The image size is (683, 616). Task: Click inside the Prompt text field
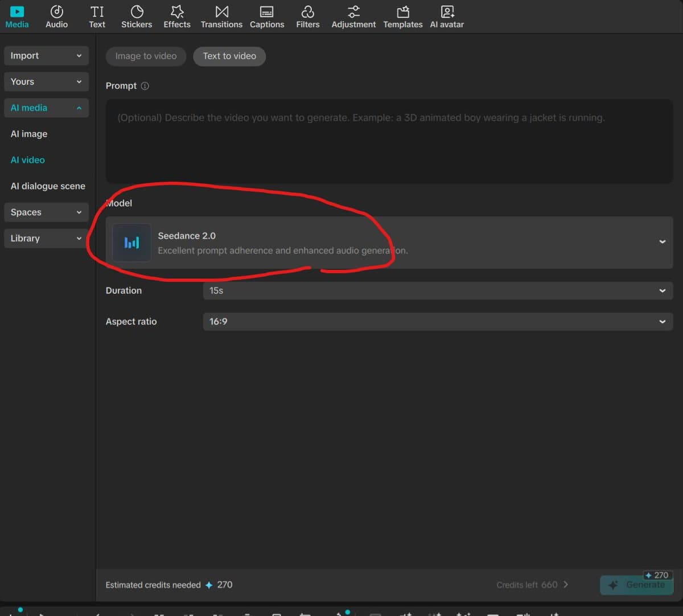pos(389,142)
